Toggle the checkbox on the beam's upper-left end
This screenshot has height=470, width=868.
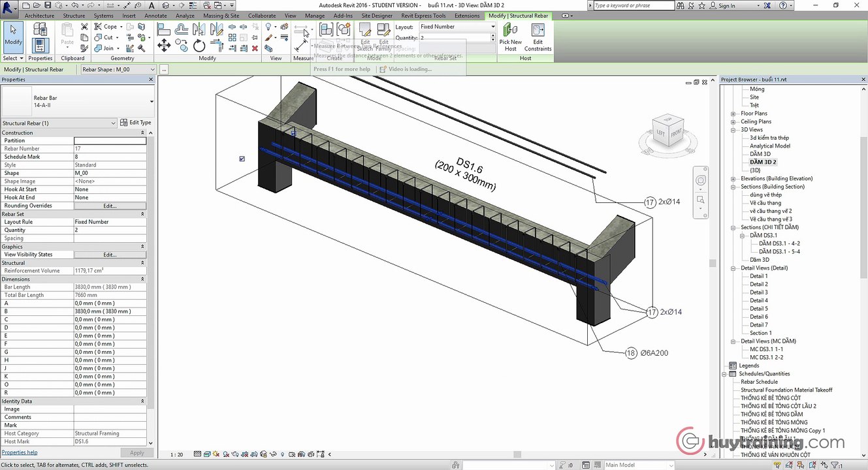293,133
